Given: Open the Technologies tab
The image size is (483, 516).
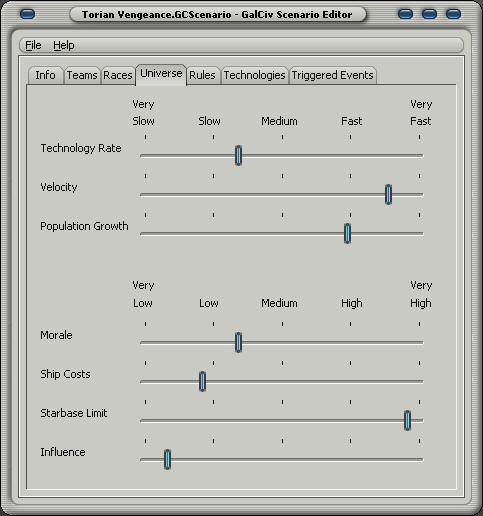Looking at the screenshot, I should tap(254, 75).
